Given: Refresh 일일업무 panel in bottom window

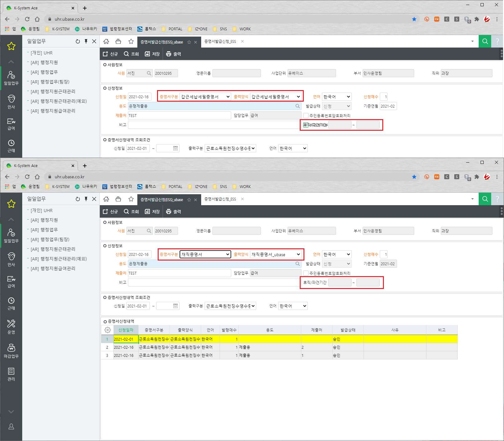Looking at the screenshot, I should click(78, 199).
